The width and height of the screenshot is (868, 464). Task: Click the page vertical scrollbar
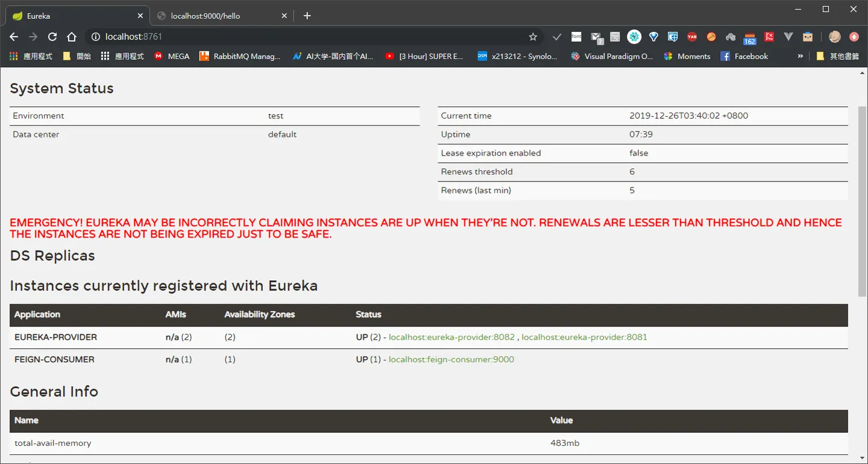click(x=863, y=201)
